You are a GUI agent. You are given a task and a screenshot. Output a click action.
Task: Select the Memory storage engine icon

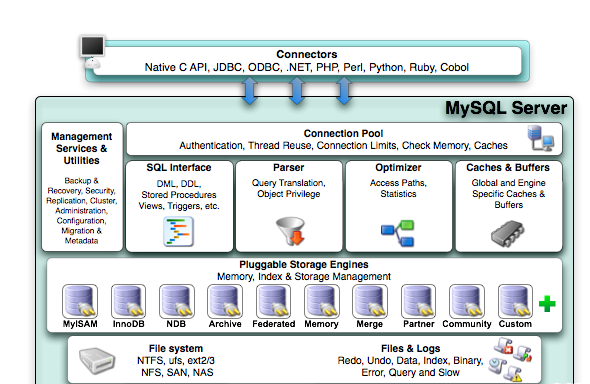tap(322, 301)
